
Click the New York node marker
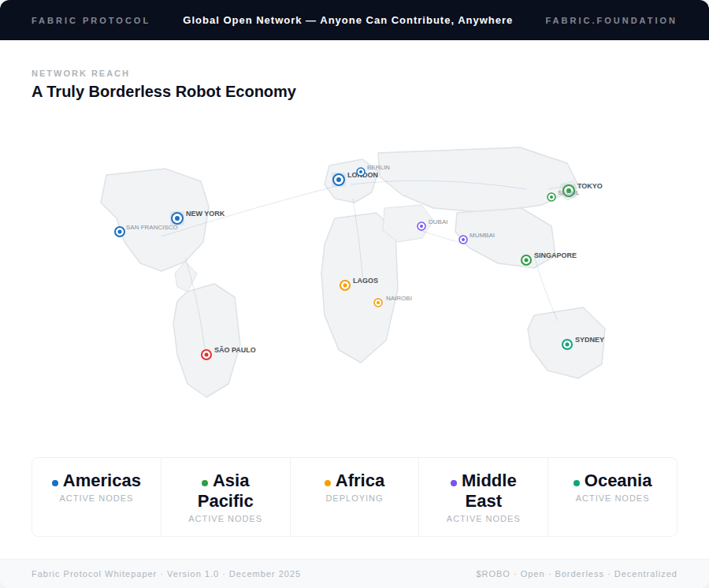tap(177, 218)
